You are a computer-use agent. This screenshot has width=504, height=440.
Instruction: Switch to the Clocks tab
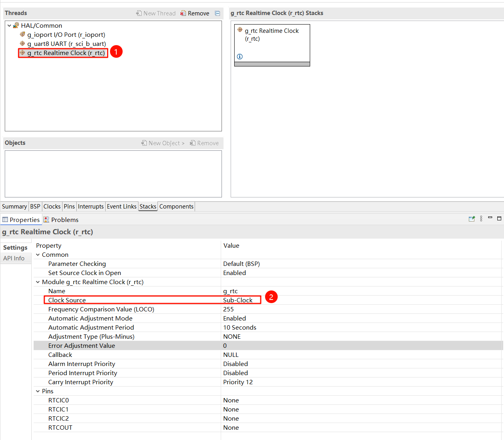tap(52, 207)
